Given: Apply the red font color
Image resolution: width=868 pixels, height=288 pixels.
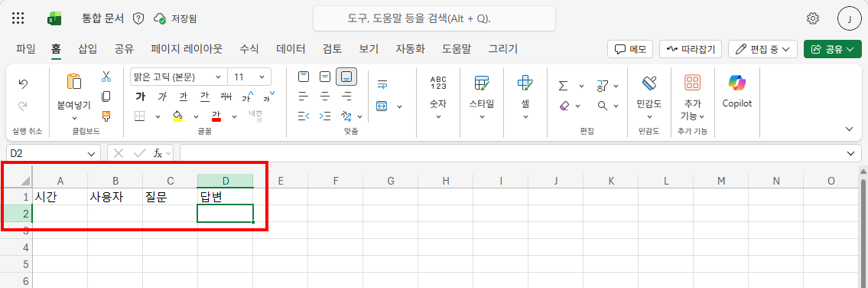Looking at the screenshot, I should click(216, 116).
